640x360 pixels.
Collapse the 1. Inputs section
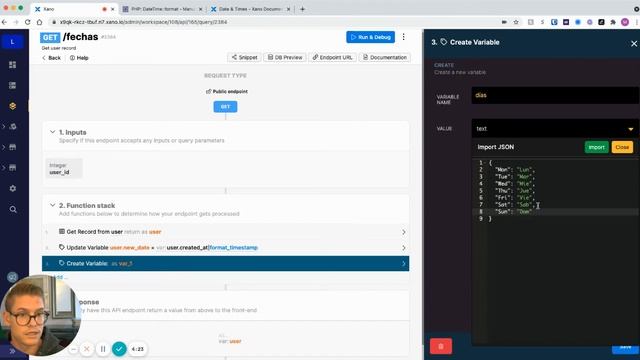[52, 132]
